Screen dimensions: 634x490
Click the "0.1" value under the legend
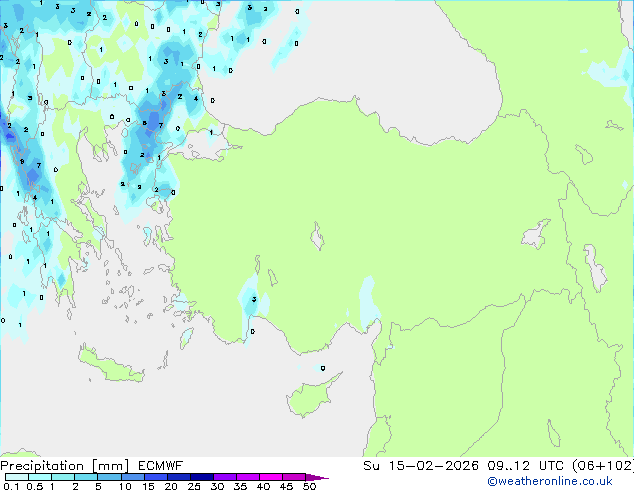click(10, 487)
